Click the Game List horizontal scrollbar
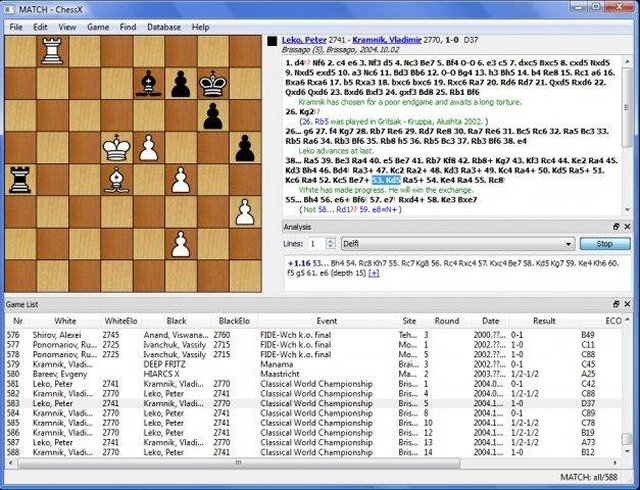This screenshot has height=490, width=640. [x=239, y=463]
